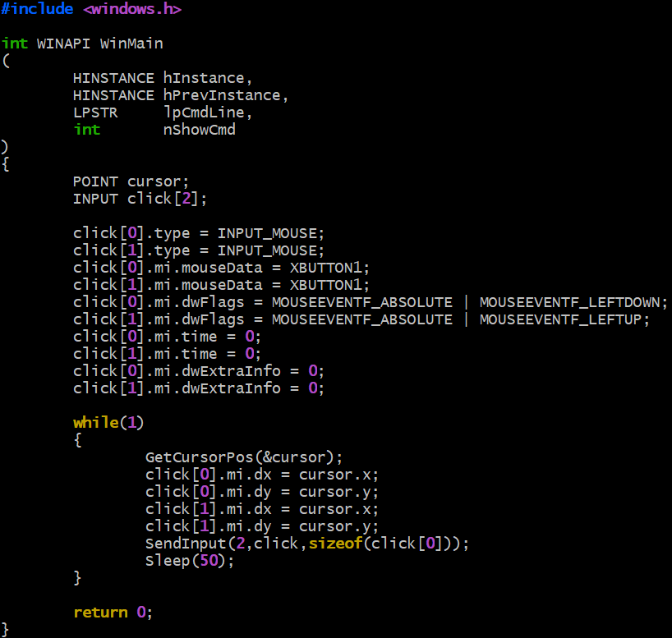Viewport: 672px width, 638px height.
Task: Click XBUTTON1 on the click[1].mi.mouseData line
Action: pyautogui.click(x=325, y=285)
